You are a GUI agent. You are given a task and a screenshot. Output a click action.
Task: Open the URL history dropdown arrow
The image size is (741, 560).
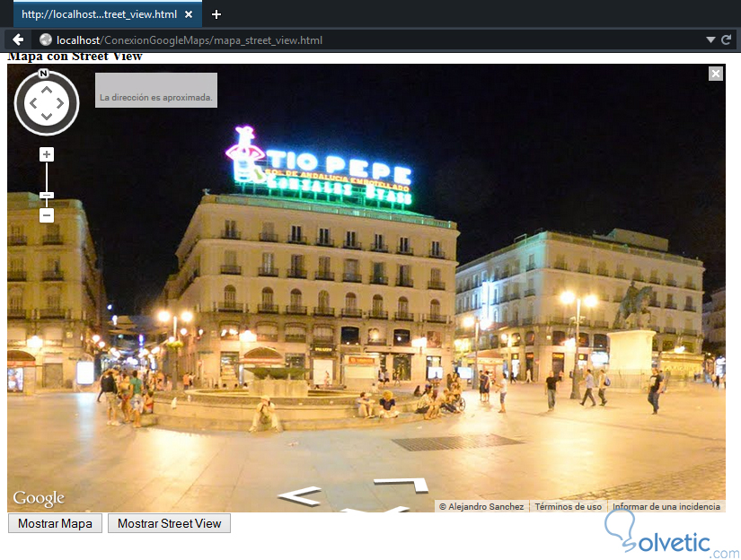tap(710, 40)
